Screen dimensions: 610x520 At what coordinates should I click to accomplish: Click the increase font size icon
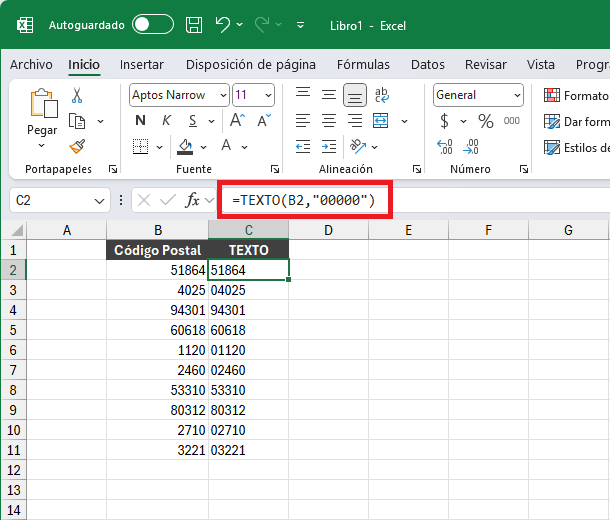pyautogui.click(x=237, y=121)
